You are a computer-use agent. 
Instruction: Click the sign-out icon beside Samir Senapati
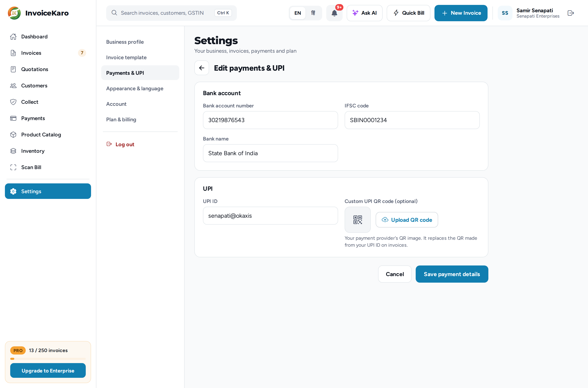(571, 13)
